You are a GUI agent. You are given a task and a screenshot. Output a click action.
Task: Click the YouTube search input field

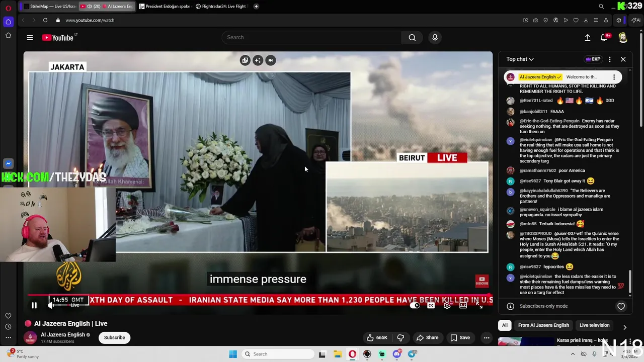[311, 37]
